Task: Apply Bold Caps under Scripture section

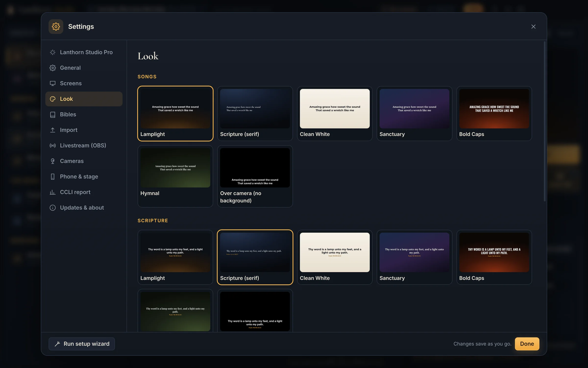Action: (x=494, y=257)
